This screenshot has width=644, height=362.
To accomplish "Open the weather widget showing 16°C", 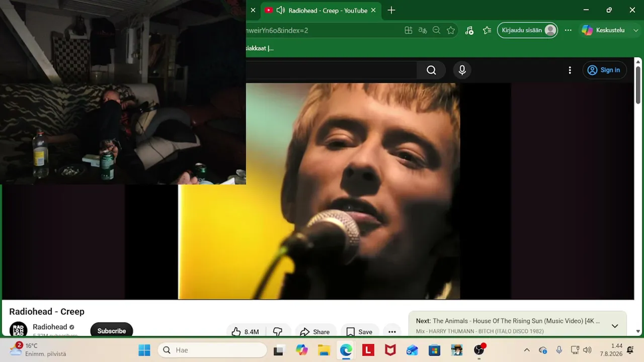I will point(38,349).
